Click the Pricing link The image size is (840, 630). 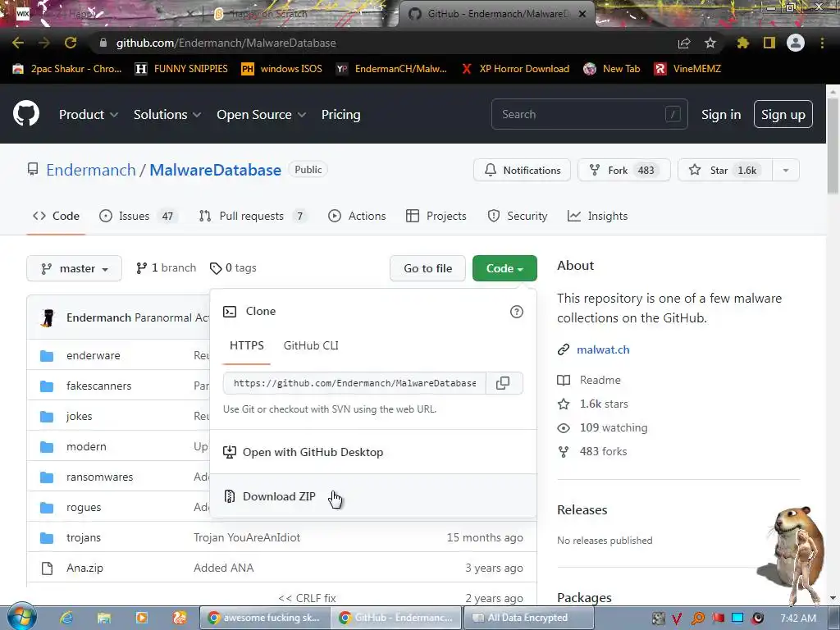point(340,115)
